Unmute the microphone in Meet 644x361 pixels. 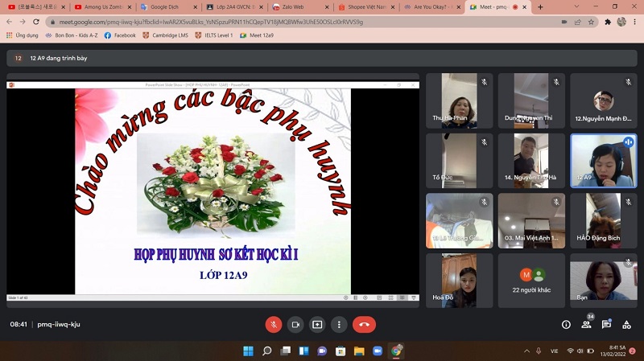click(274, 324)
